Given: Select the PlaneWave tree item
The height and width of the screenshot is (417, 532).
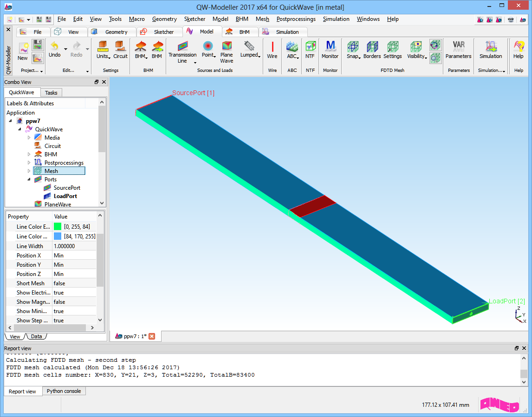Looking at the screenshot, I should pyautogui.click(x=58, y=205).
